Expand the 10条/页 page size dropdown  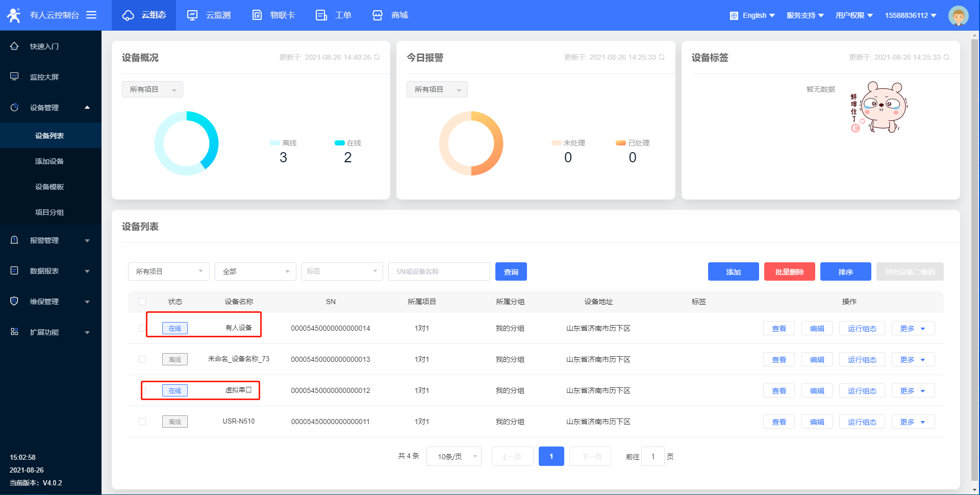point(454,456)
